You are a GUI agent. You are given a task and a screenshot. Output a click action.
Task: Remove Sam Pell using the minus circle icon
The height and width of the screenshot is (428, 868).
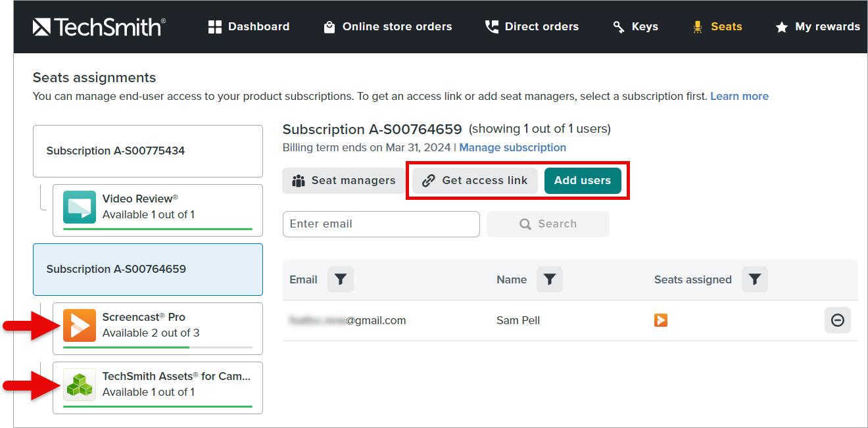pyautogui.click(x=838, y=320)
